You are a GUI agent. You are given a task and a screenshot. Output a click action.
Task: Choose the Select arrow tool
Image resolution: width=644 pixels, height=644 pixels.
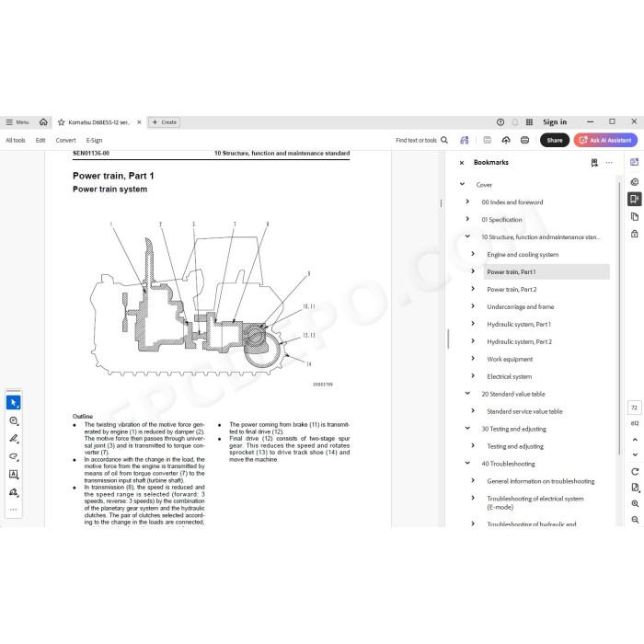click(x=14, y=403)
